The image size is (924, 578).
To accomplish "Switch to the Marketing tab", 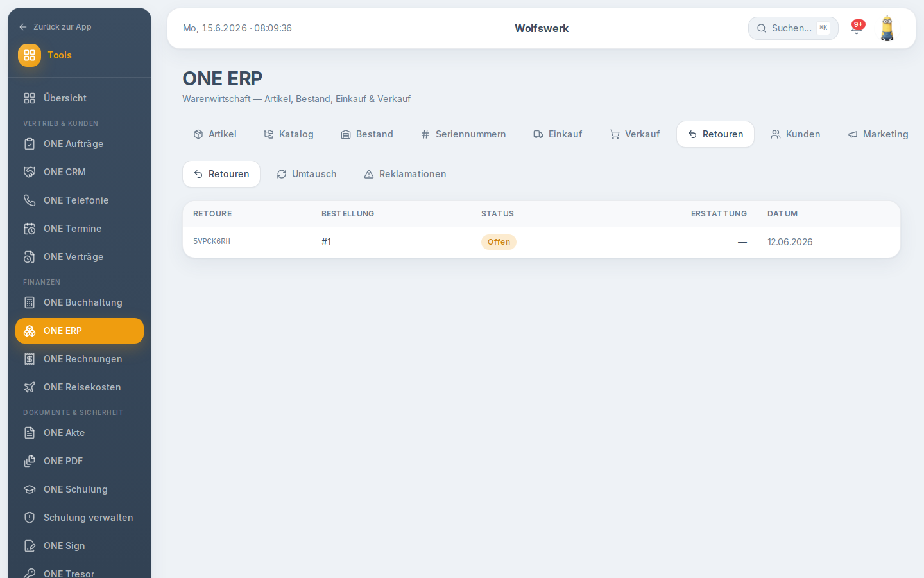I will (x=878, y=134).
